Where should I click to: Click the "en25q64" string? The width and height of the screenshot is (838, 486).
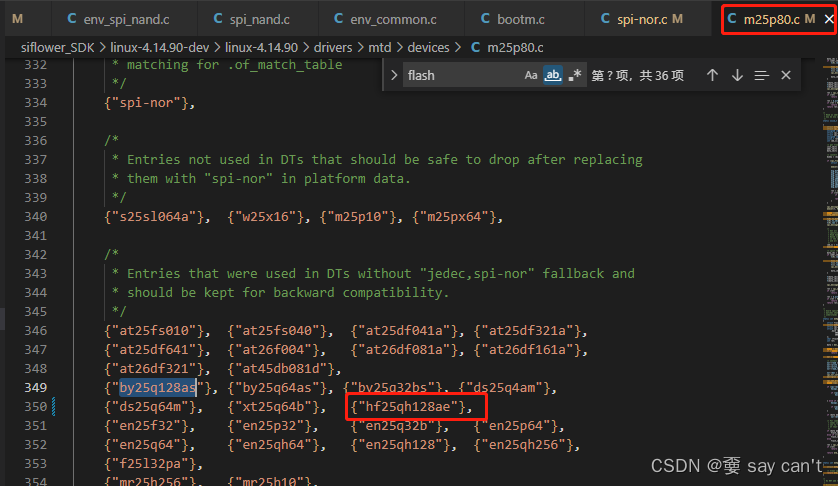146,444
